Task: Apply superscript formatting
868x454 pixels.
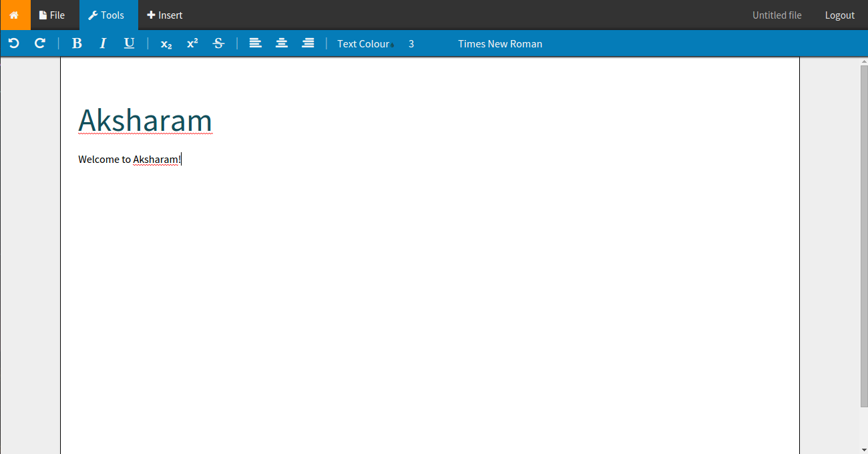Action: (192, 43)
